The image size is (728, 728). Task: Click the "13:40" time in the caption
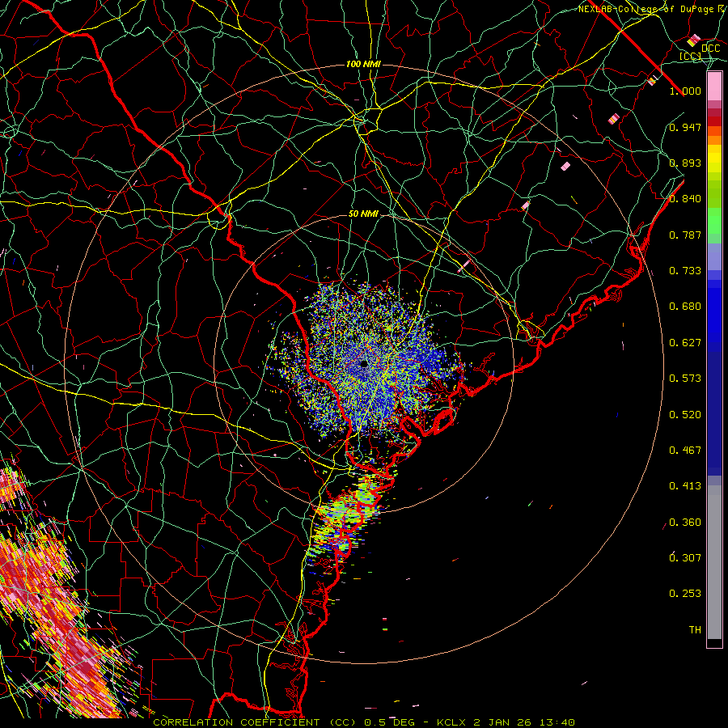tap(558, 722)
